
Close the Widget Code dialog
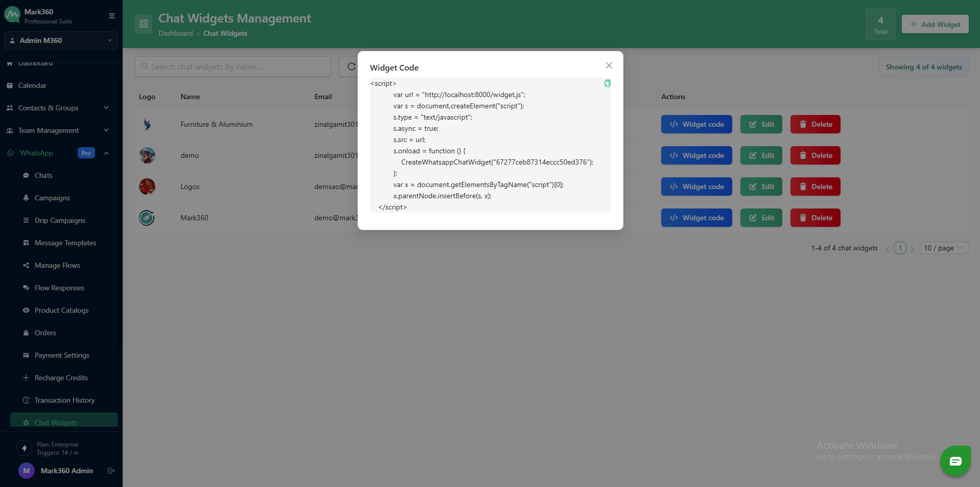click(x=609, y=65)
